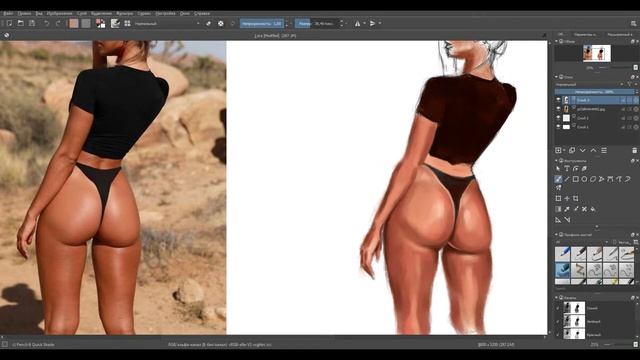Viewport: 640px width, 360px height.
Task: Open the Справка menu
Action: click(202, 13)
